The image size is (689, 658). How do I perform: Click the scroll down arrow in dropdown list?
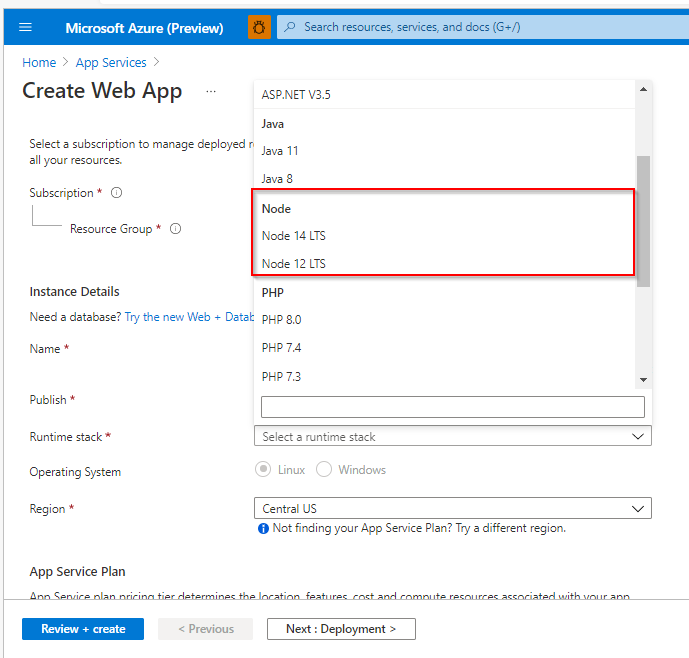(x=643, y=380)
